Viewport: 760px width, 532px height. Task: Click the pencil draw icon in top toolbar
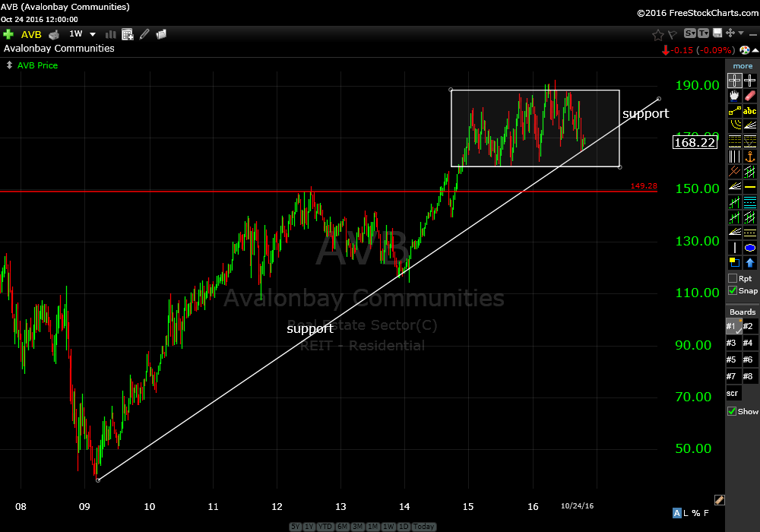(144, 34)
